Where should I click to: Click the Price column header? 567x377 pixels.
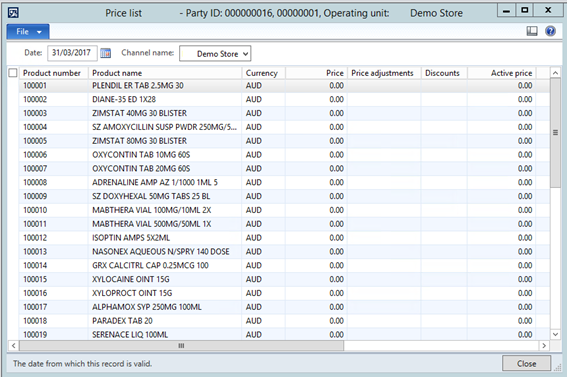[316, 73]
